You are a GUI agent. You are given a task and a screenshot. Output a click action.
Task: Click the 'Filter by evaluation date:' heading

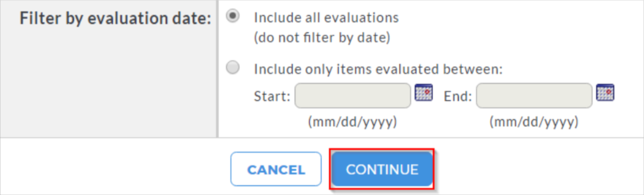pos(115,18)
